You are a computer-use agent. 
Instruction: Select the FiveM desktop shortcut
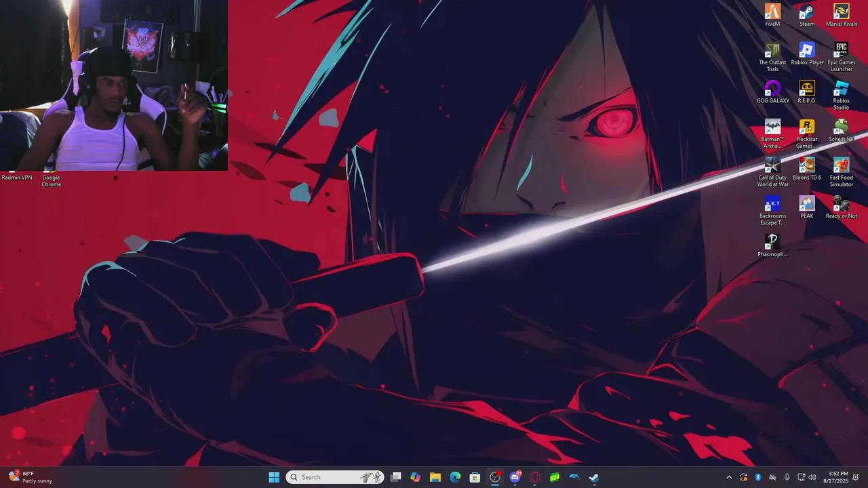[772, 16]
